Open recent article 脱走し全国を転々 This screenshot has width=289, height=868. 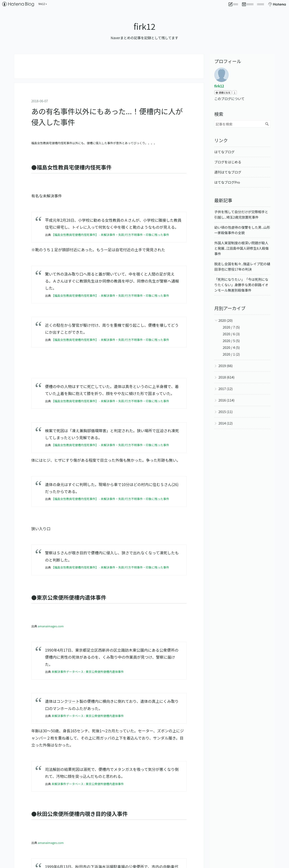pyautogui.click(x=242, y=267)
